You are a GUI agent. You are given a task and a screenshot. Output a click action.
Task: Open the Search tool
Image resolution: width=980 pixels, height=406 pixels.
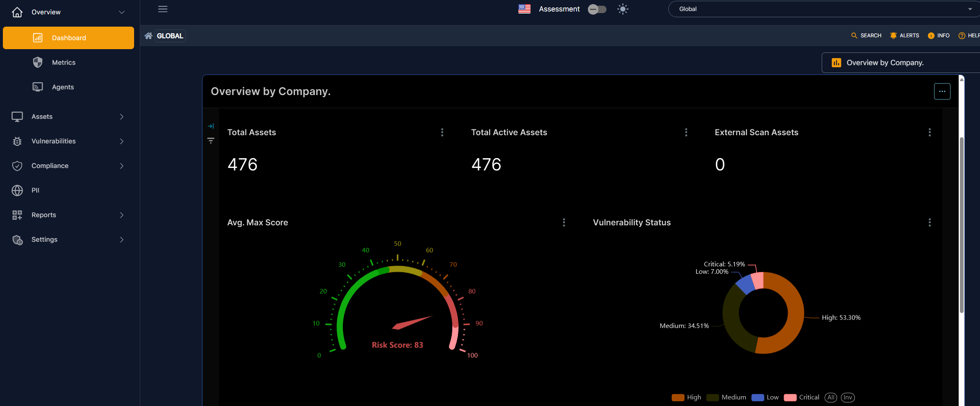(x=866, y=35)
